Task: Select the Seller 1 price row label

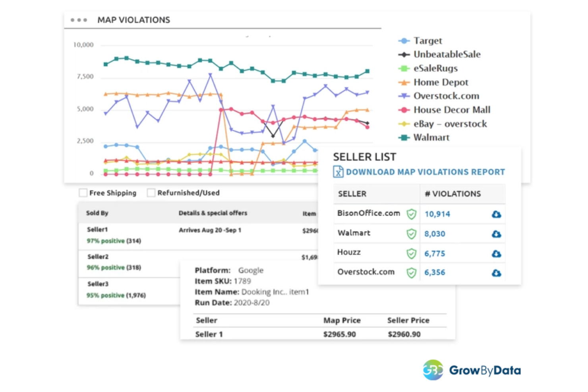Action: click(x=209, y=334)
